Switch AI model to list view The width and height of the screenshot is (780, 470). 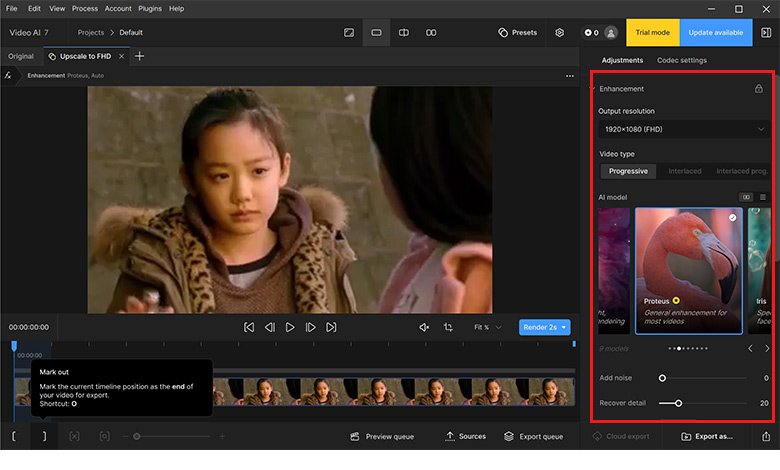pyautogui.click(x=763, y=197)
